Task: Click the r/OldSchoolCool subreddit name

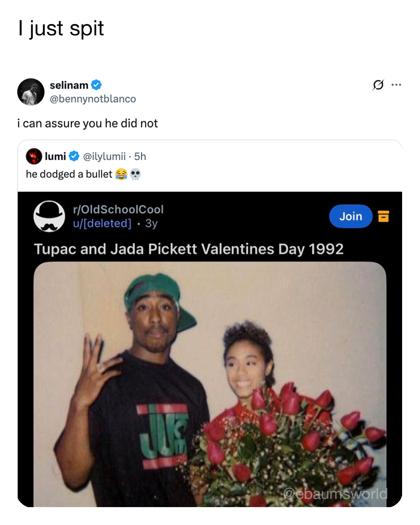Action: [x=117, y=209]
